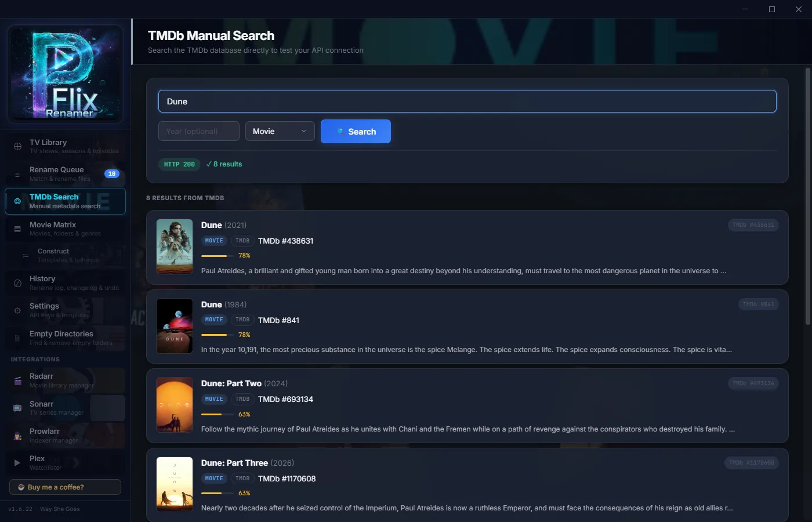Click the Construct sidebar icon
Image resolution: width=812 pixels, height=522 pixels.
(x=26, y=256)
